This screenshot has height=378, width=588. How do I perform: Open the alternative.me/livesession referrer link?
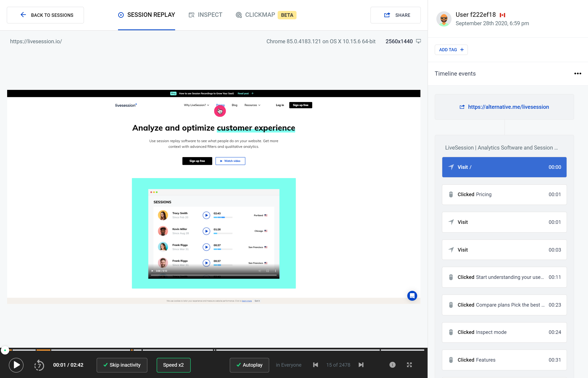click(x=508, y=107)
